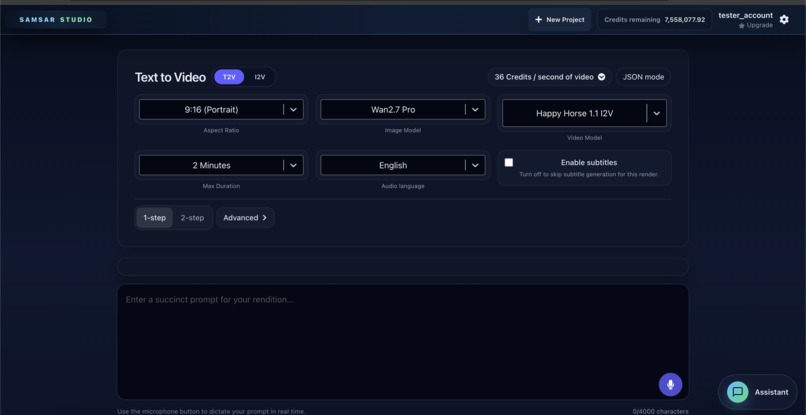The image size is (806, 415).
Task: Click the 0/4000 characters counter
Action: (x=661, y=411)
